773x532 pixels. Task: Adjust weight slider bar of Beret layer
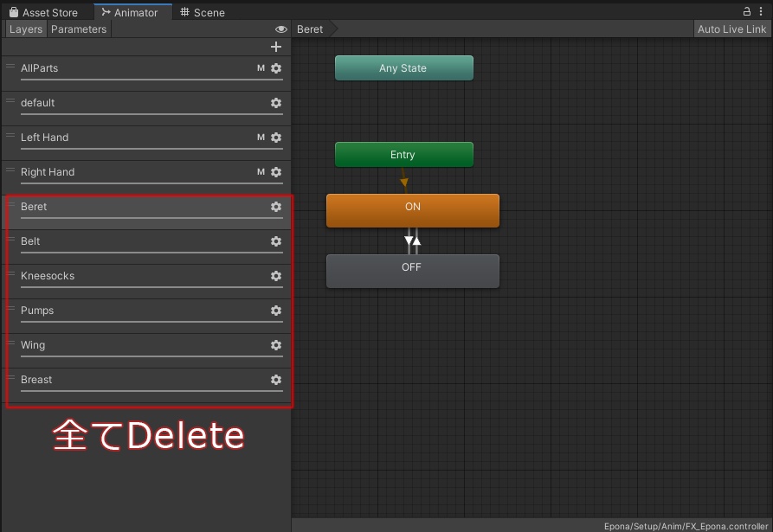[x=151, y=218]
